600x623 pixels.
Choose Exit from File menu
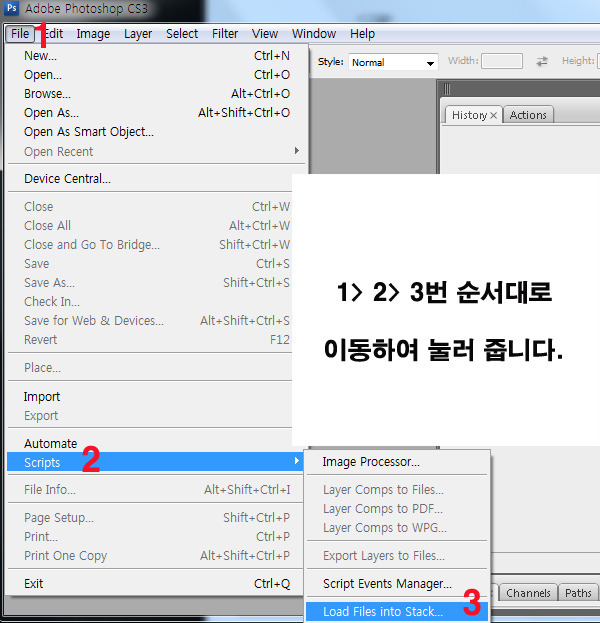pos(157,584)
